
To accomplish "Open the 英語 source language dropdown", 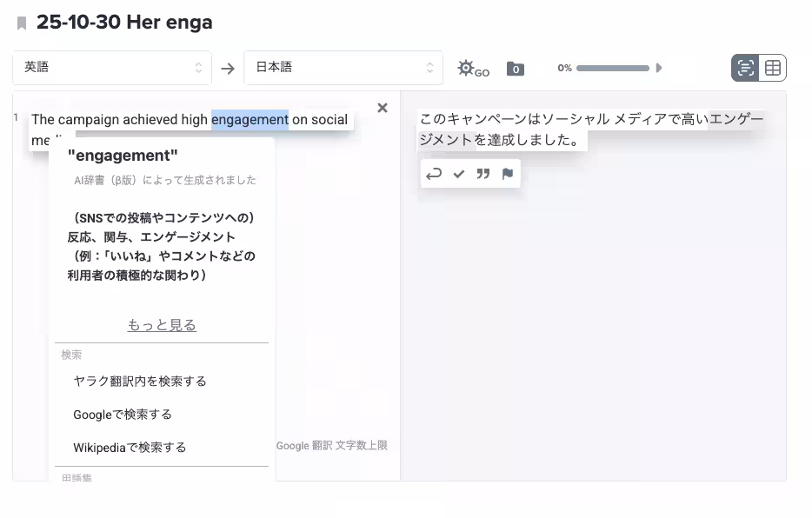I will click(x=111, y=67).
